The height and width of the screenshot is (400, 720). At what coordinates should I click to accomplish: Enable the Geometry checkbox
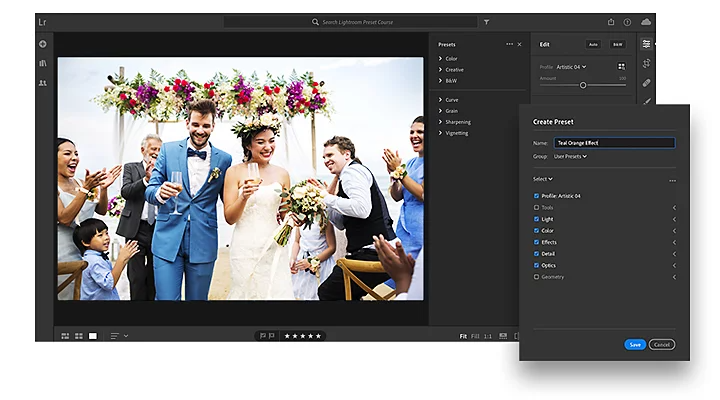tap(537, 277)
